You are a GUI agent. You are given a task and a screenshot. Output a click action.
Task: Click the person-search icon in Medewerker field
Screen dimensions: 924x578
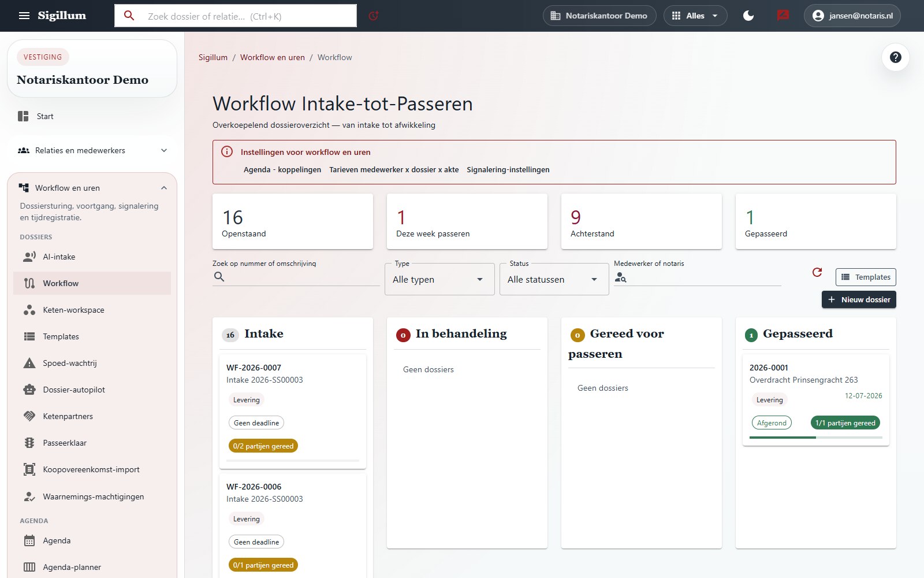coord(621,277)
